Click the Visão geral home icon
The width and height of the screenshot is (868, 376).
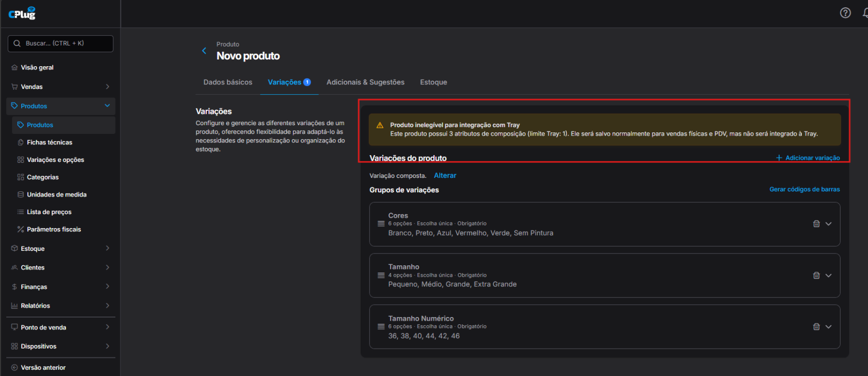[x=14, y=68]
